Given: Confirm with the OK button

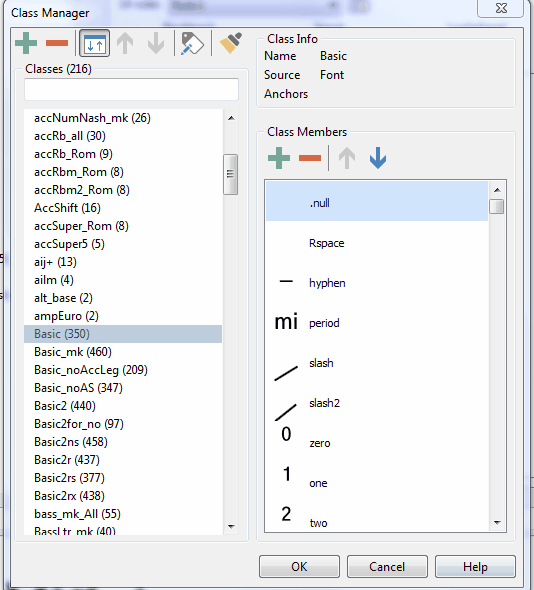Looking at the screenshot, I should [x=299, y=566].
